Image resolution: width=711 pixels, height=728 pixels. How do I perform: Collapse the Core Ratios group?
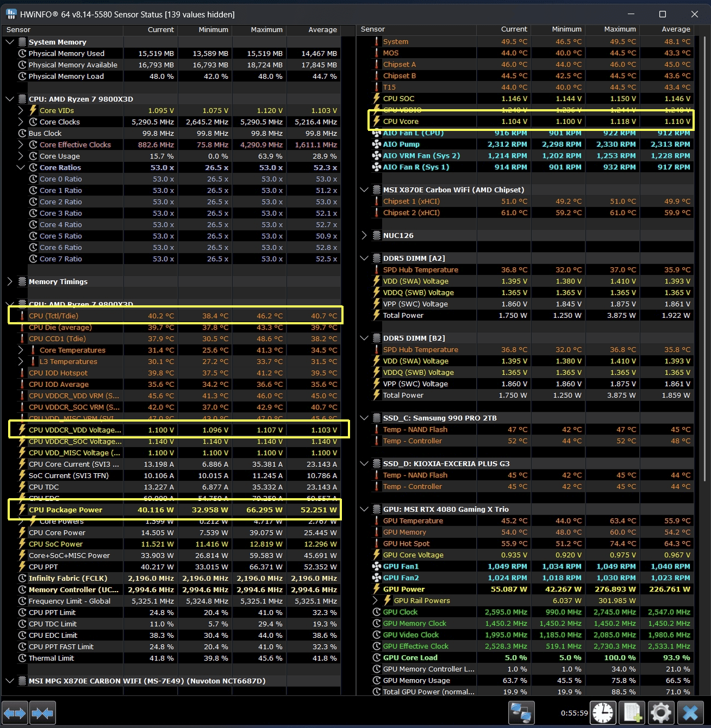coord(21,167)
